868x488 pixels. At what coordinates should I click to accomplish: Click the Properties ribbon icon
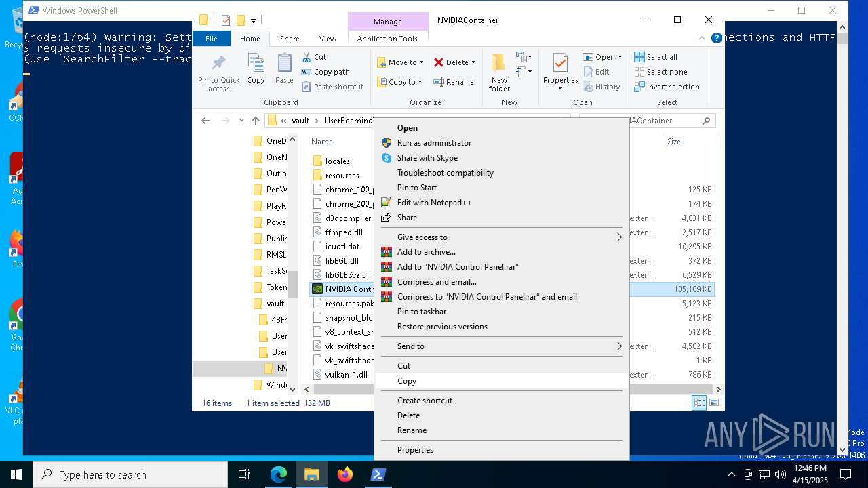coord(560,72)
